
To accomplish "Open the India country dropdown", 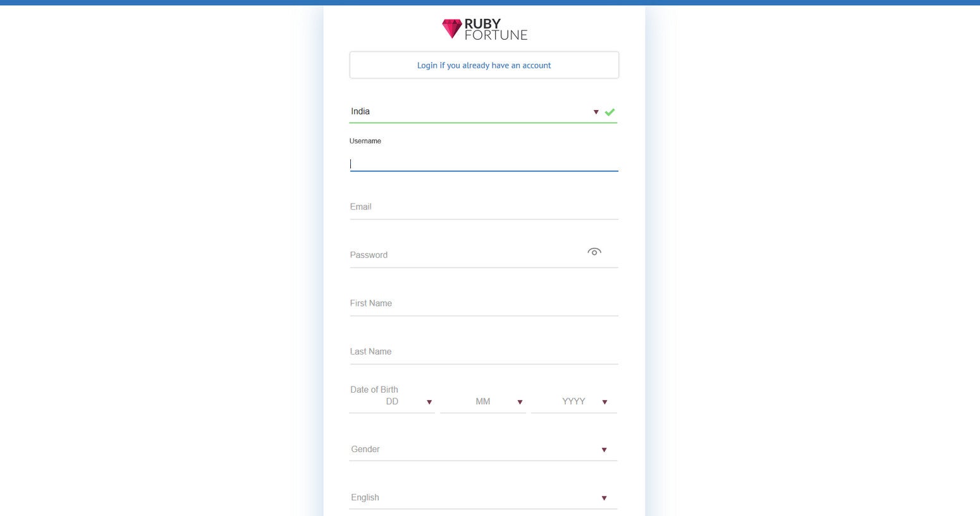I will tap(468, 112).
